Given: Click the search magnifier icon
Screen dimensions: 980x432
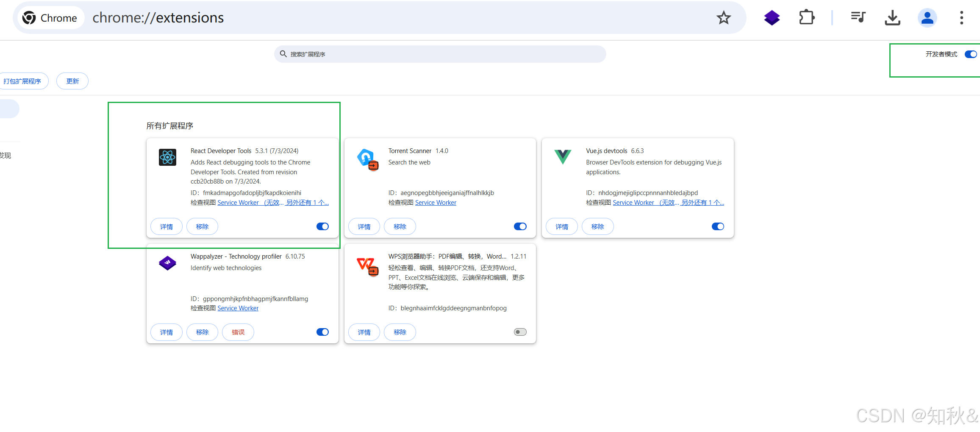Looking at the screenshot, I should (283, 54).
